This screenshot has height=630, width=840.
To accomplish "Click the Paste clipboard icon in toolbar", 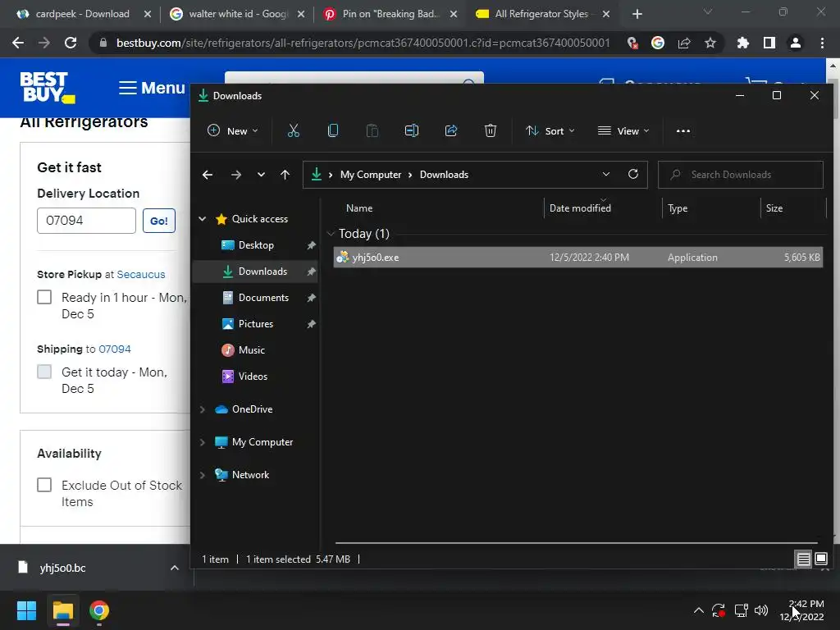I will [x=372, y=130].
